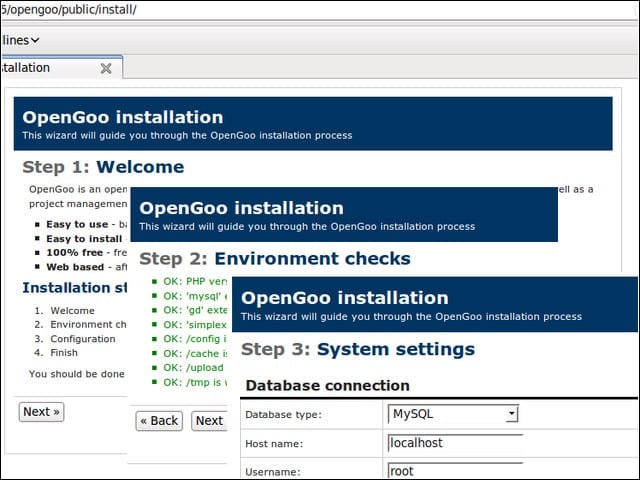Click '2. Environment ch' list item
Viewport: 640px width, 480px height.
point(80,324)
